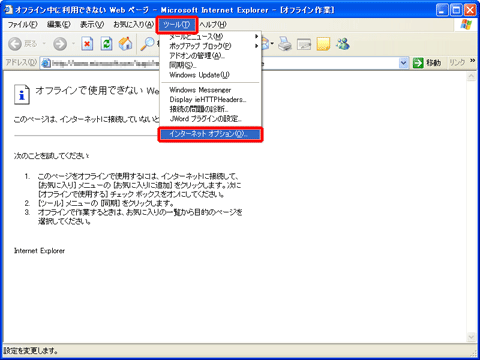Click the 次のことを試してください text
Viewport: 480px width, 360px height.
point(51,156)
